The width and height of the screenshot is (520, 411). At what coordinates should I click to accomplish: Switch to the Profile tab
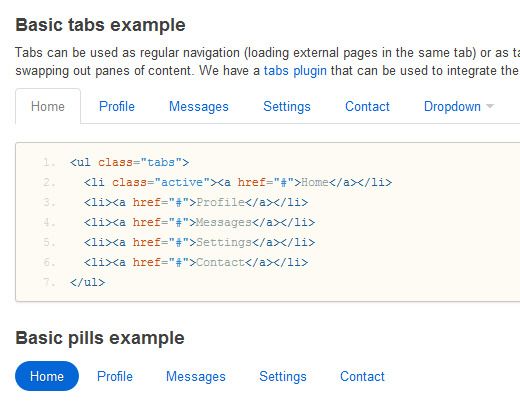pyautogui.click(x=117, y=107)
